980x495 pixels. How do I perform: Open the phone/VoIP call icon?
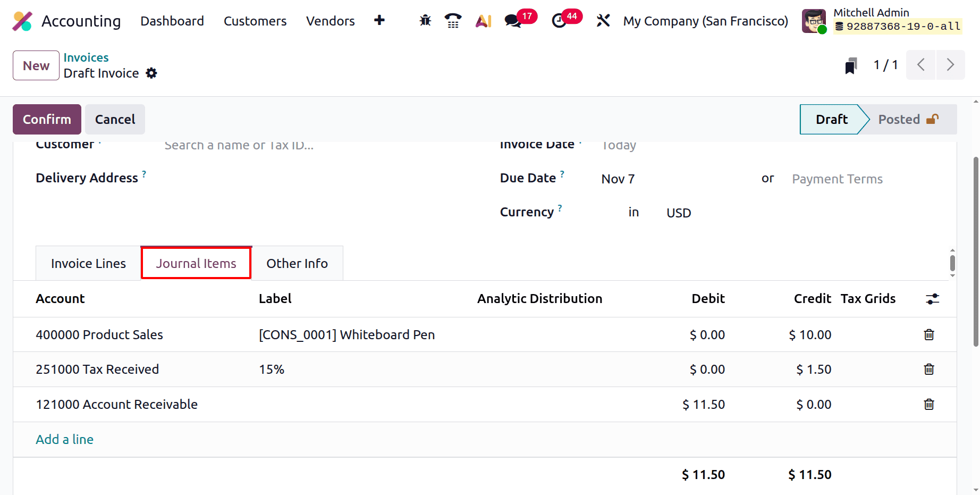click(453, 20)
